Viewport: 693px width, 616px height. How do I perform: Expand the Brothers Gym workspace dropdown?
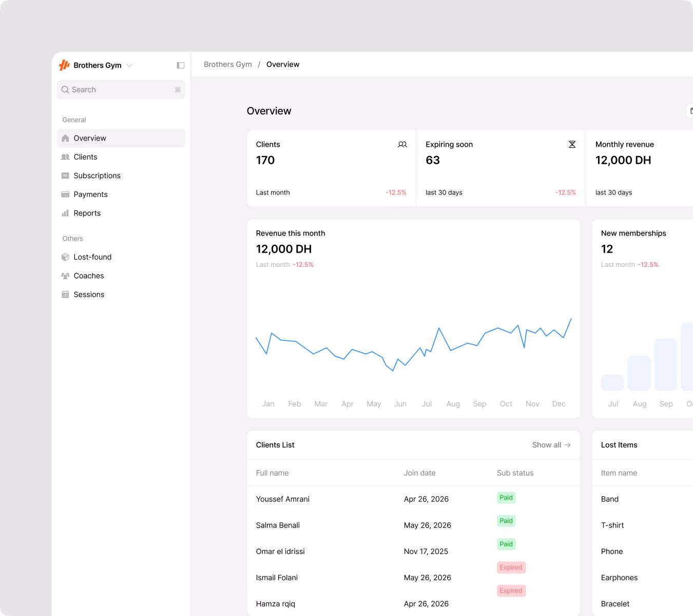point(129,65)
